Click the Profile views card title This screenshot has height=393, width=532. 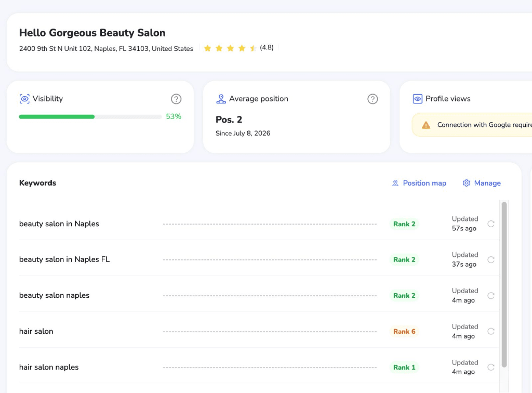click(x=448, y=99)
